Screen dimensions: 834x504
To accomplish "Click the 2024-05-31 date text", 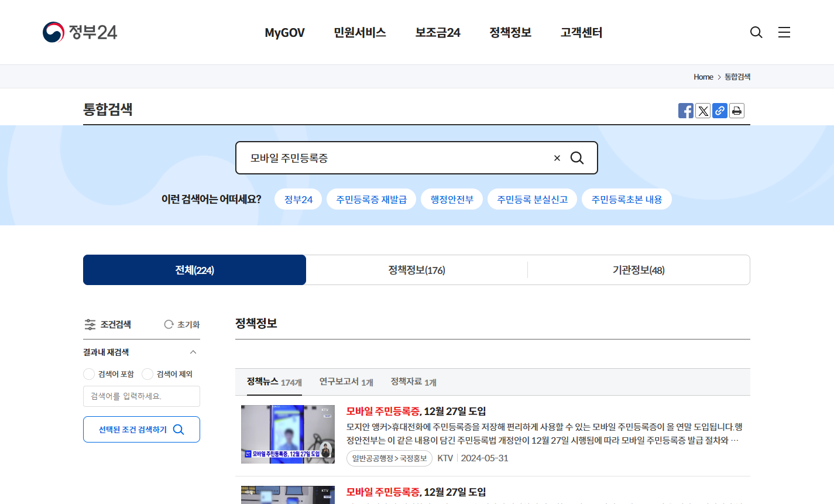I will coord(485,458).
